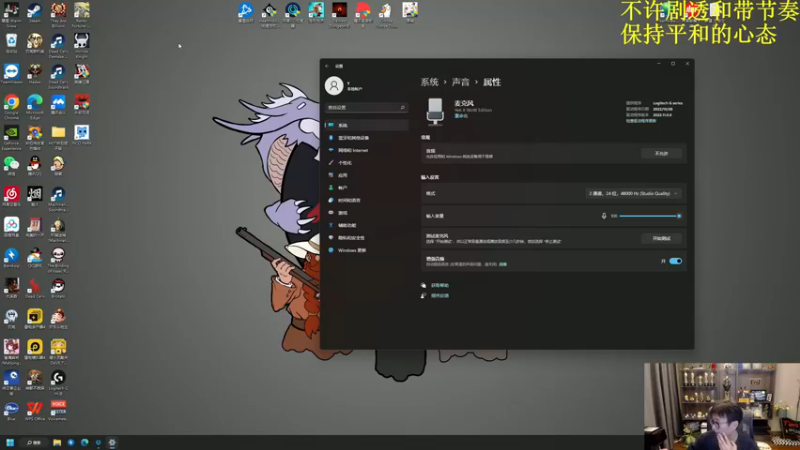Open the Edge icon on the taskbar

85,442
